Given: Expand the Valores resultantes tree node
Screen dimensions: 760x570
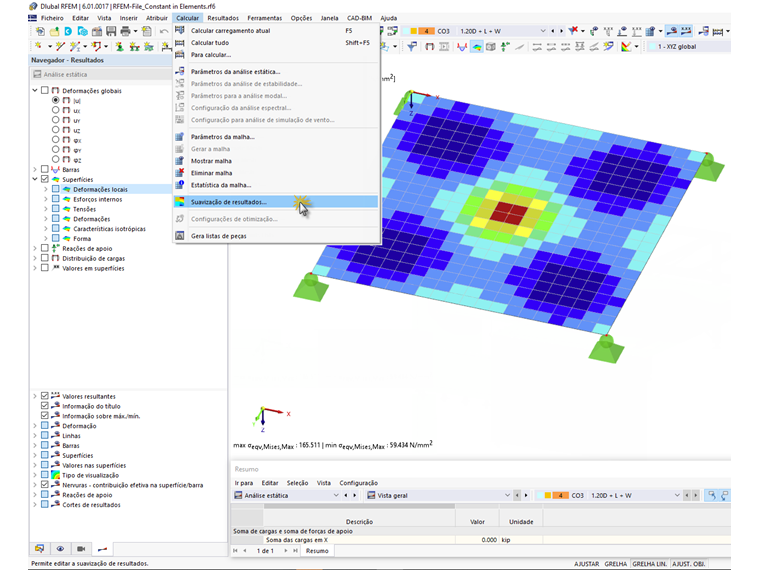Looking at the screenshot, I should pyautogui.click(x=35, y=396).
